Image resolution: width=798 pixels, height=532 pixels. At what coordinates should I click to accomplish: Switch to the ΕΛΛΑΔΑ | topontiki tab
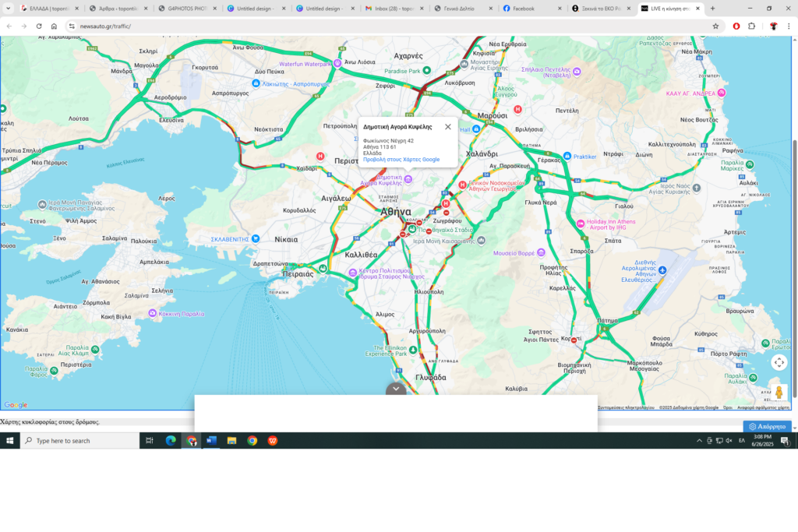pyautogui.click(x=49, y=9)
